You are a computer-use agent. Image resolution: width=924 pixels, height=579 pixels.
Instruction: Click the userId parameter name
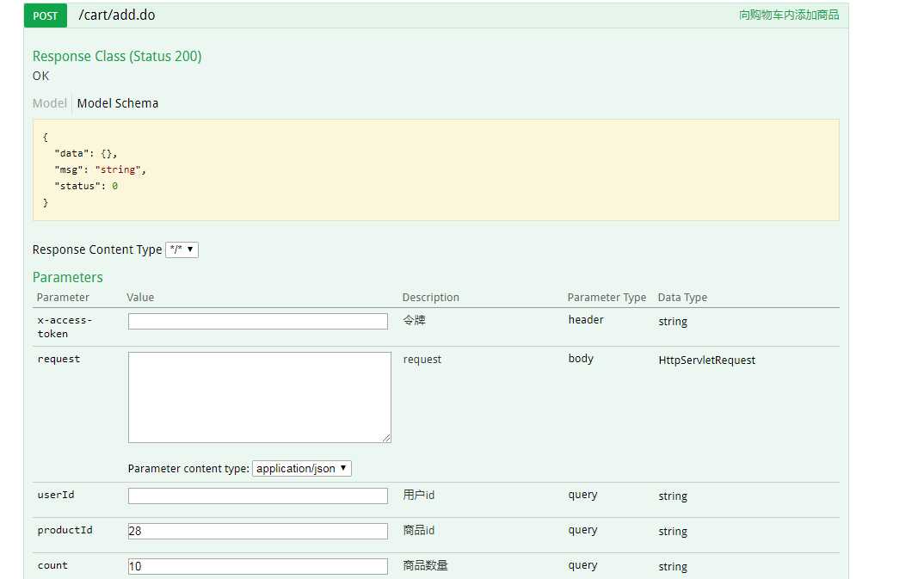coord(56,495)
